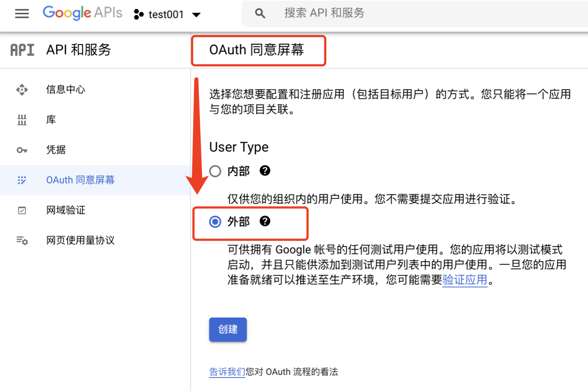Select the 凭据 key icon
The image size is (588, 391).
22,150
